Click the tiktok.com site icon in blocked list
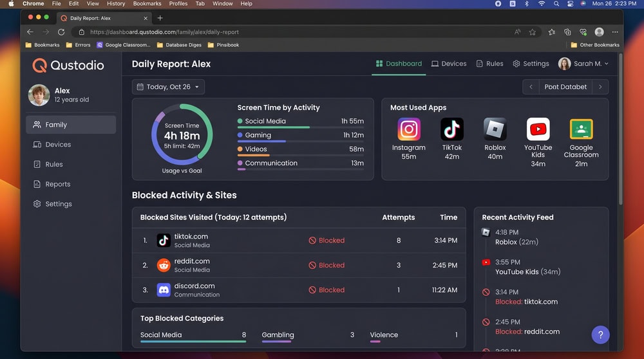Viewport: 644px width, 359px height. coord(164,241)
